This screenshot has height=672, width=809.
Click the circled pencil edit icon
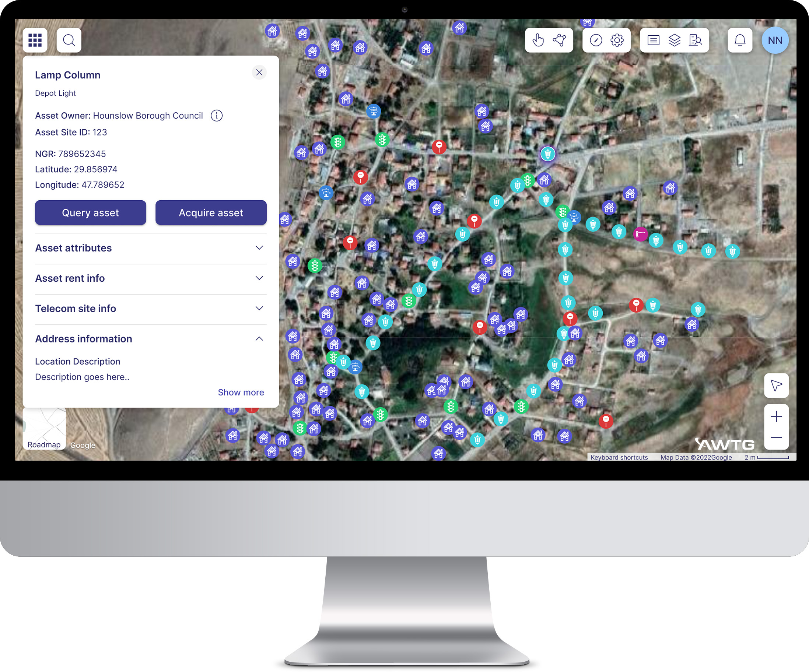[596, 40]
